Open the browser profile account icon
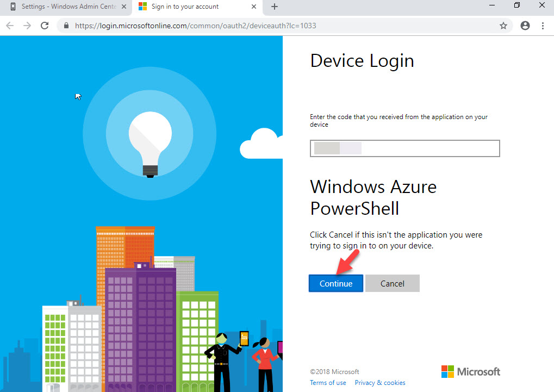 point(525,26)
